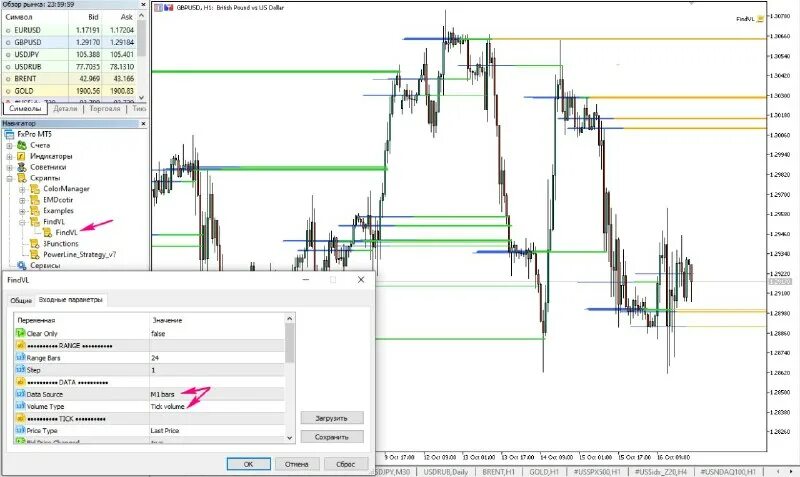Click the Отмена cancel button
Viewport: 800px width, 477px height.
pos(296,464)
